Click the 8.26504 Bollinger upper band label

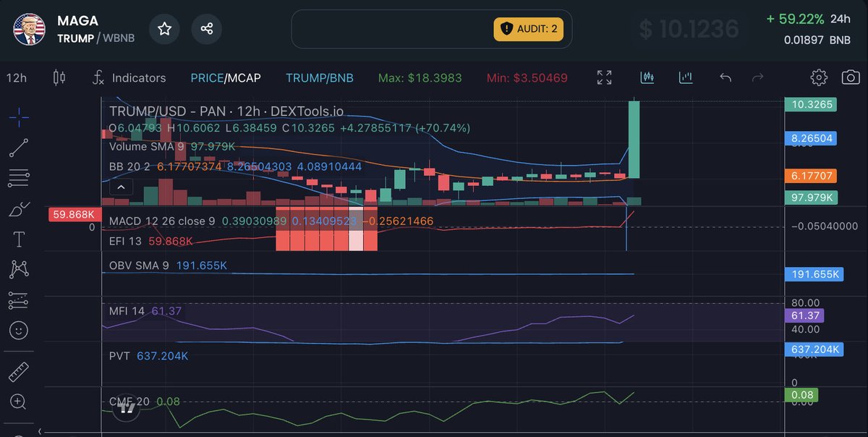tap(810, 138)
